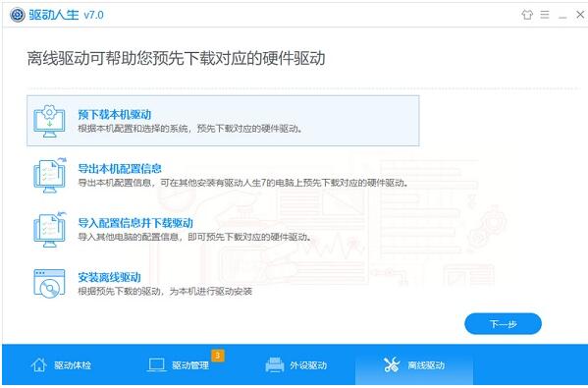The height and width of the screenshot is (388, 588).
Task: Open the hamburger menu icon
Action: pos(545,15)
